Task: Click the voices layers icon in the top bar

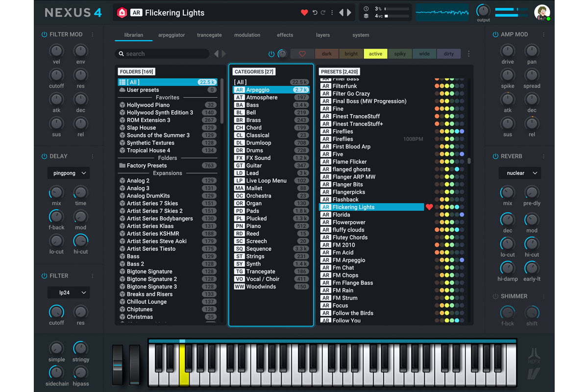Action: (x=366, y=16)
